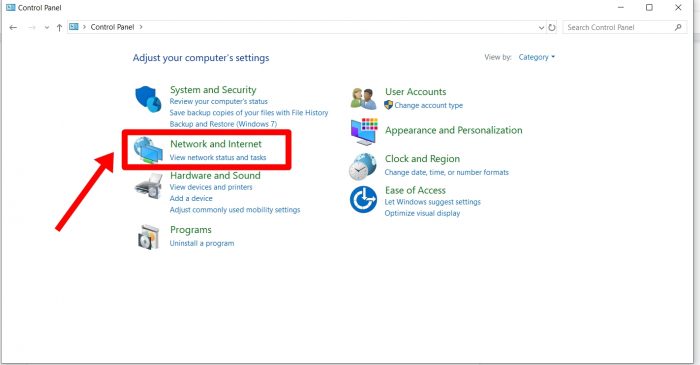Open Save backup copies with File History

click(249, 113)
